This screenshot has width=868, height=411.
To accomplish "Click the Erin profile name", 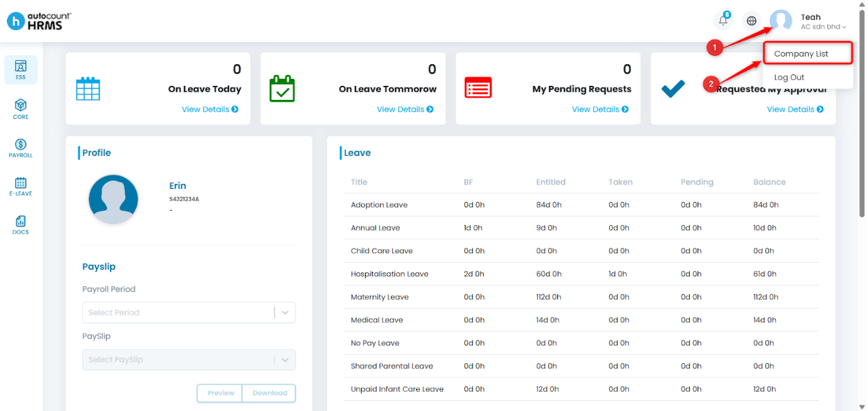I will (177, 186).
